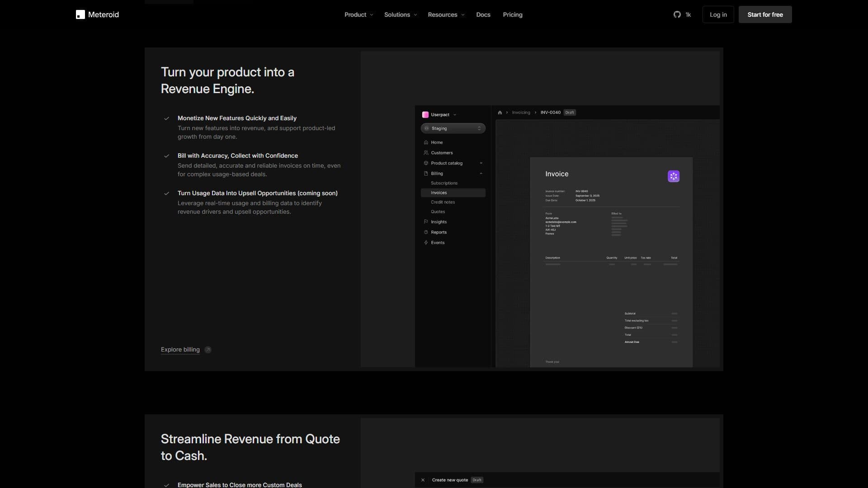Click the Create new quote title
The height and width of the screenshot is (488, 868).
(x=450, y=480)
